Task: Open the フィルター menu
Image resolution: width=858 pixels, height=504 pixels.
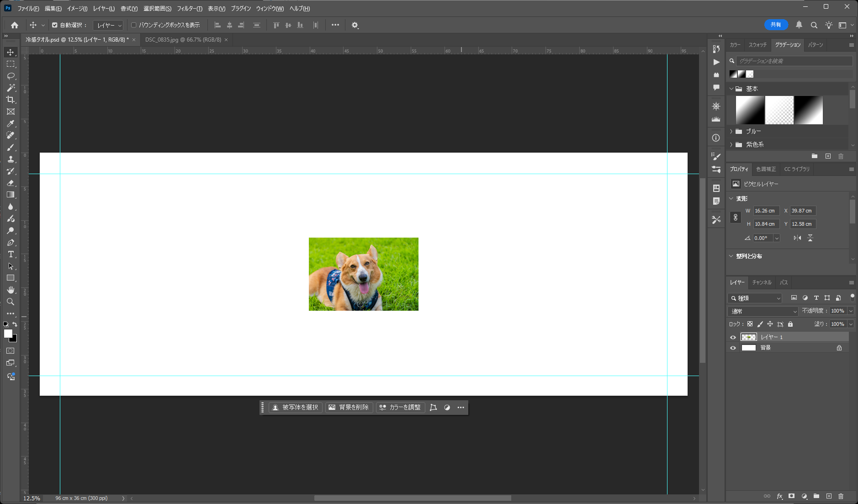Action: (x=190, y=9)
